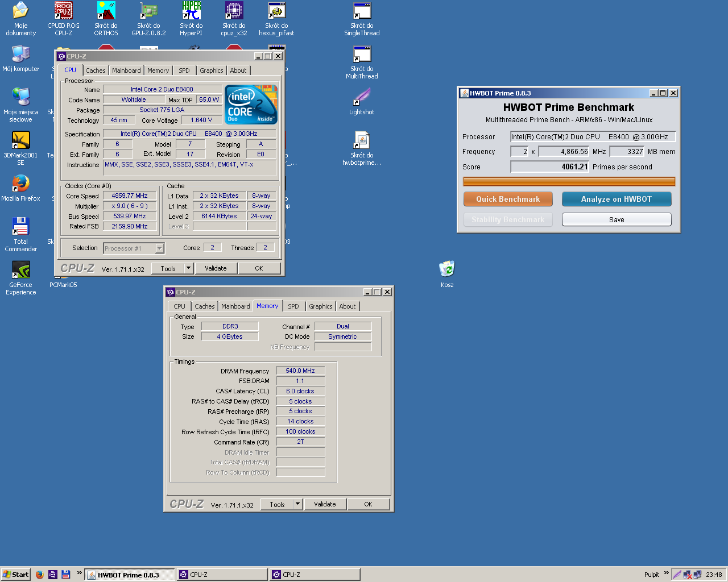Switch to Mainboard tab in upper CPU-Z window

pyautogui.click(x=126, y=70)
